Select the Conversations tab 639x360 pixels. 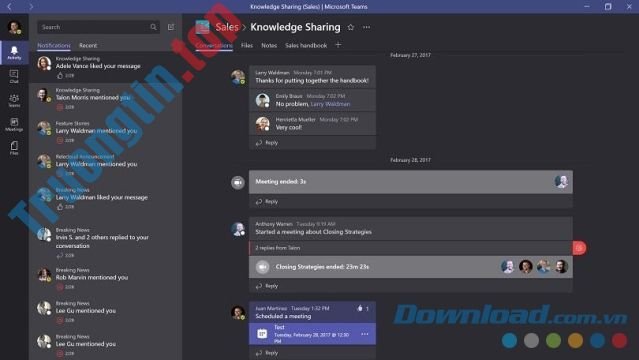tap(214, 45)
